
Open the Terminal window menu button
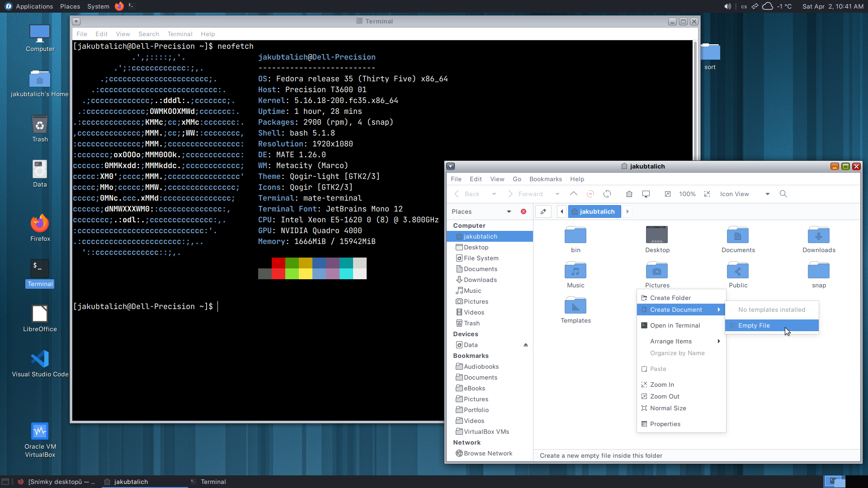point(76,21)
